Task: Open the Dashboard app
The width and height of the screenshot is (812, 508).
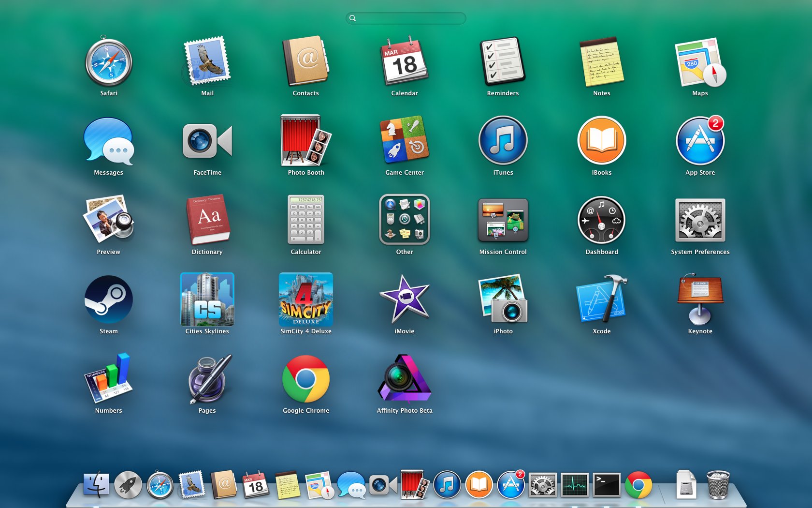Action: tap(602, 220)
